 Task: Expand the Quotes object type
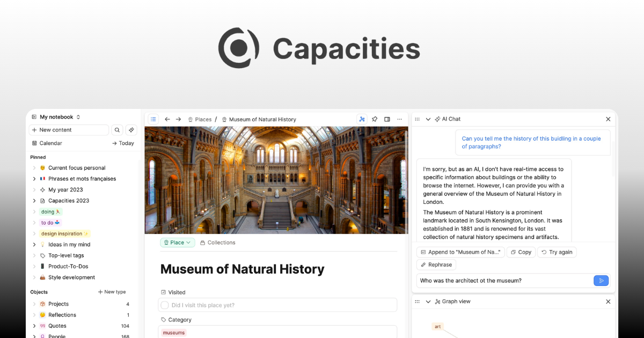tap(34, 326)
